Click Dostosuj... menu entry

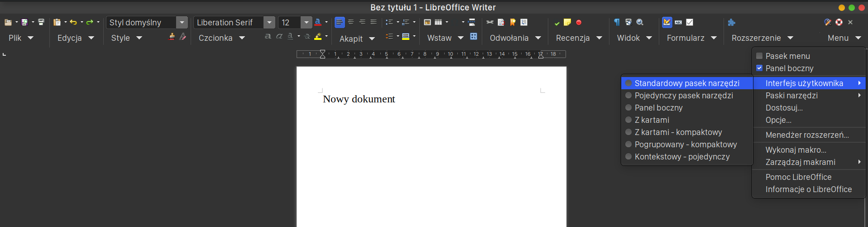coord(809,108)
